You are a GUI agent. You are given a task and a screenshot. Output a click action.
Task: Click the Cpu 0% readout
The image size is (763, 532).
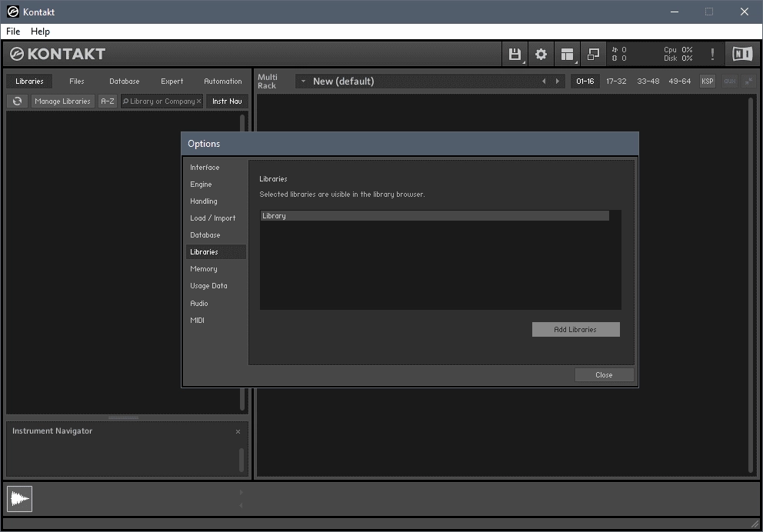pyautogui.click(x=678, y=50)
